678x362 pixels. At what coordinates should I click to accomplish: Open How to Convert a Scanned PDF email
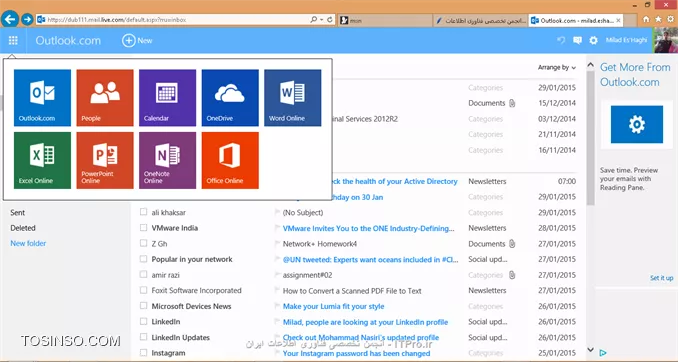[352, 291]
